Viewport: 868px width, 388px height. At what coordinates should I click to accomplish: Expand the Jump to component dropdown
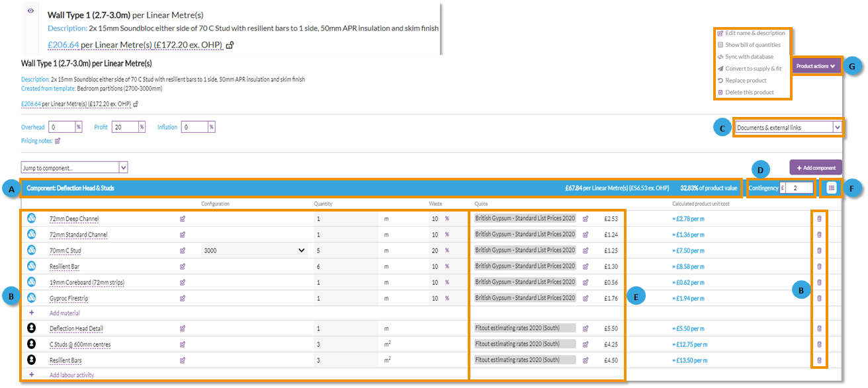pos(74,168)
